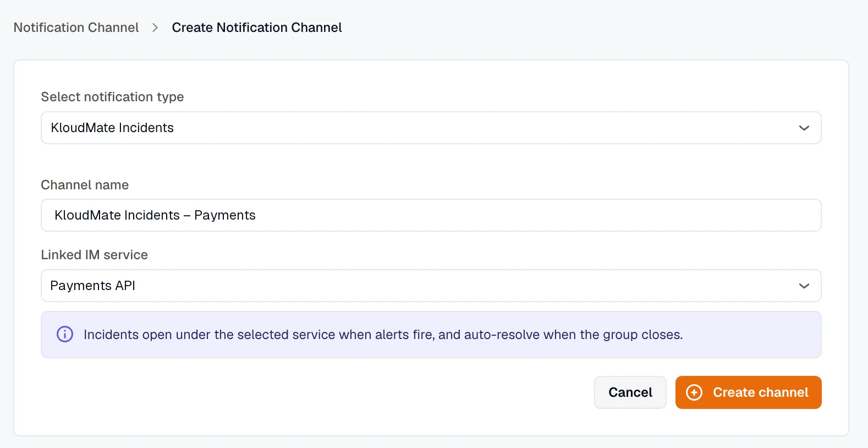The image size is (868, 448).
Task: Click the info icon in the incidents notice
Action: [65, 334]
